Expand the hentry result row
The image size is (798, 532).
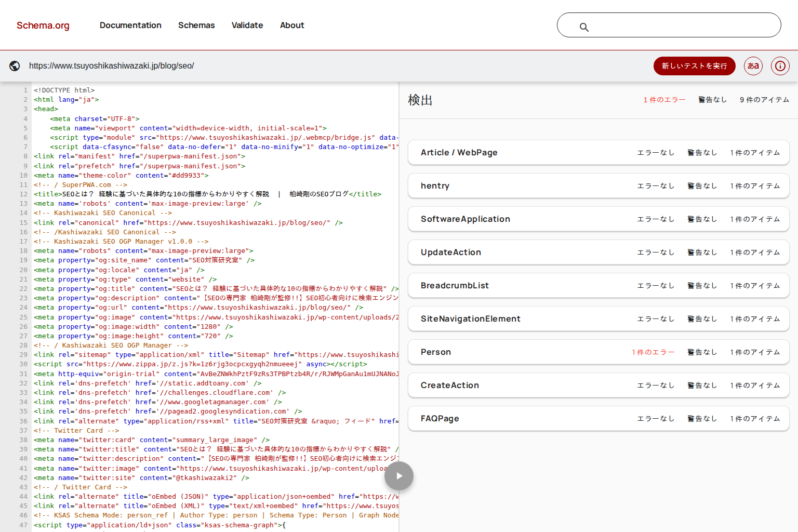point(598,186)
